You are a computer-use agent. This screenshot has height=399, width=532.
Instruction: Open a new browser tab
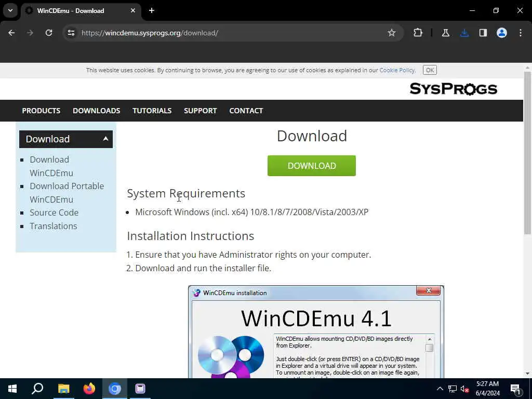[x=152, y=10]
